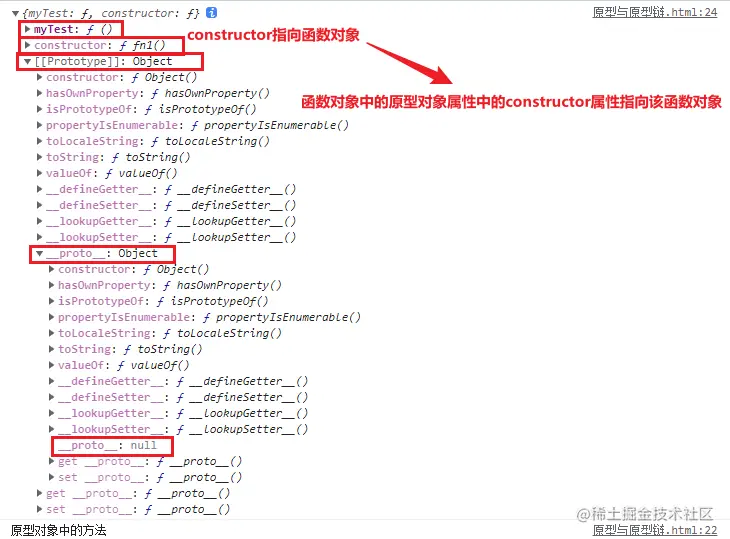Click the console log message 原型对象中的方法
This screenshot has width=730, height=539.
pos(58,530)
